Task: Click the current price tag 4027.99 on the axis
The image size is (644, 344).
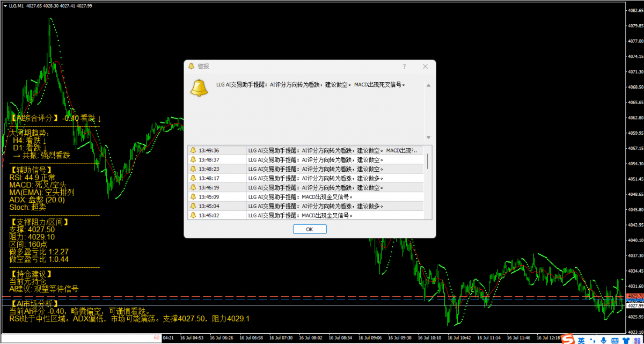Action: [635, 306]
